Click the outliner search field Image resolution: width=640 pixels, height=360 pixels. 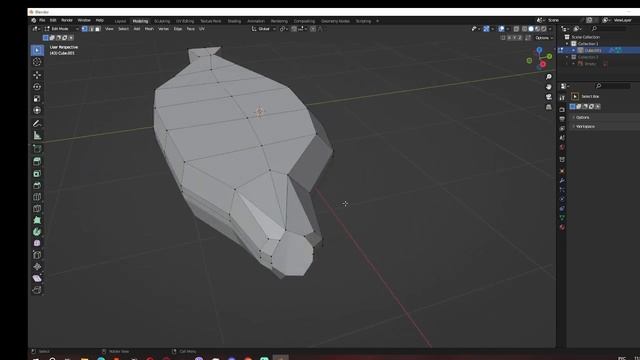tap(610, 29)
